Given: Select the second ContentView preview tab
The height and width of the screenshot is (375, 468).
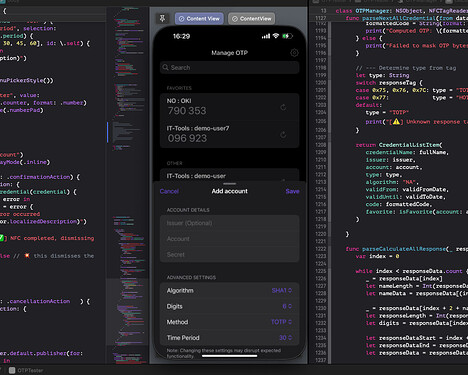Looking at the screenshot, I should point(252,19).
